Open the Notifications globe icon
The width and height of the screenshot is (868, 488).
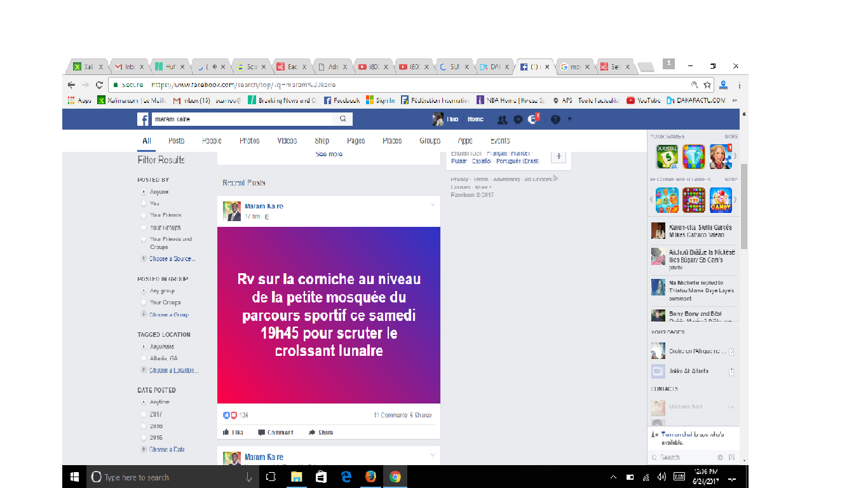(532, 119)
